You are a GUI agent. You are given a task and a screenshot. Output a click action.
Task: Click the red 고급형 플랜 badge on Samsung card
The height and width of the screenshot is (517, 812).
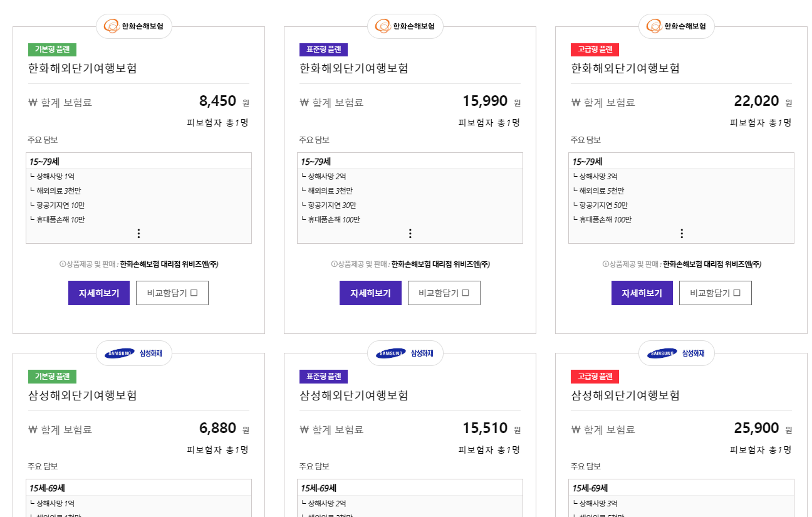(595, 377)
